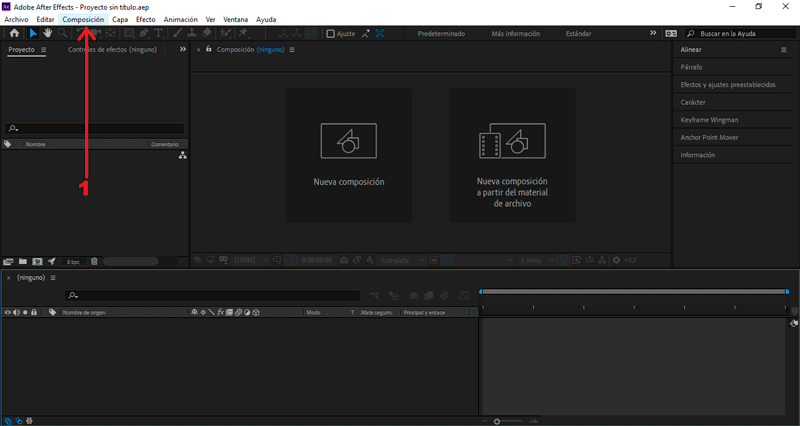Open the 1 Vista view layout dropdown
The height and width of the screenshot is (426, 800).
pos(536,260)
